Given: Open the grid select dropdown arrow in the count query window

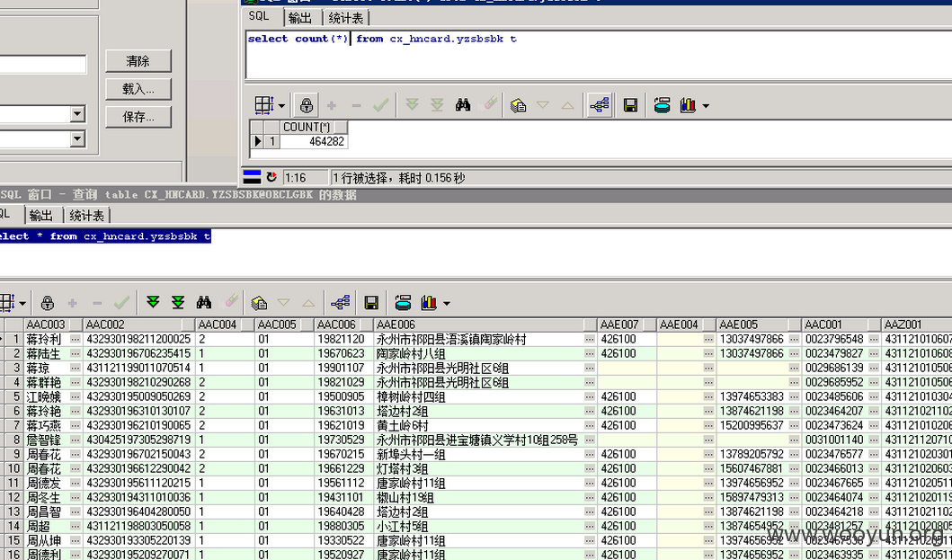Looking at the screenshot, I should click(281, 106).
